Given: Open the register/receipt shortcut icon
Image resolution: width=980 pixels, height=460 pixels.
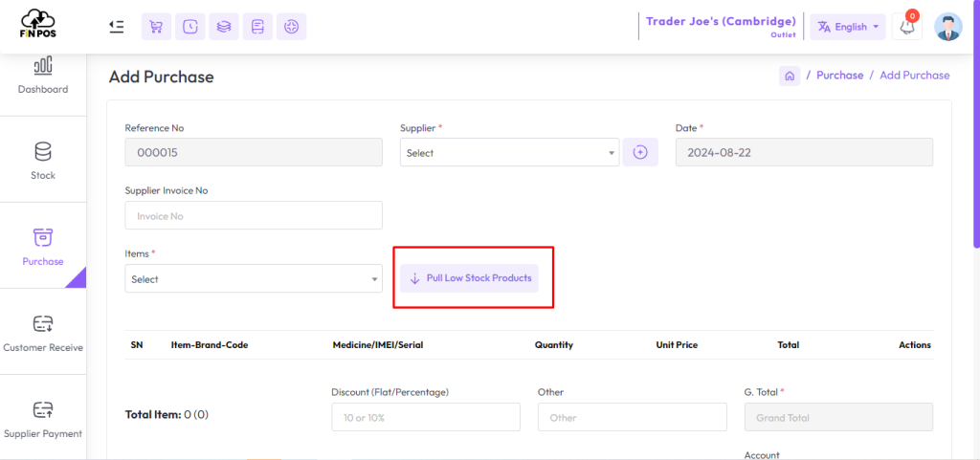Looking at the screenshot, I should coord(257,27).
